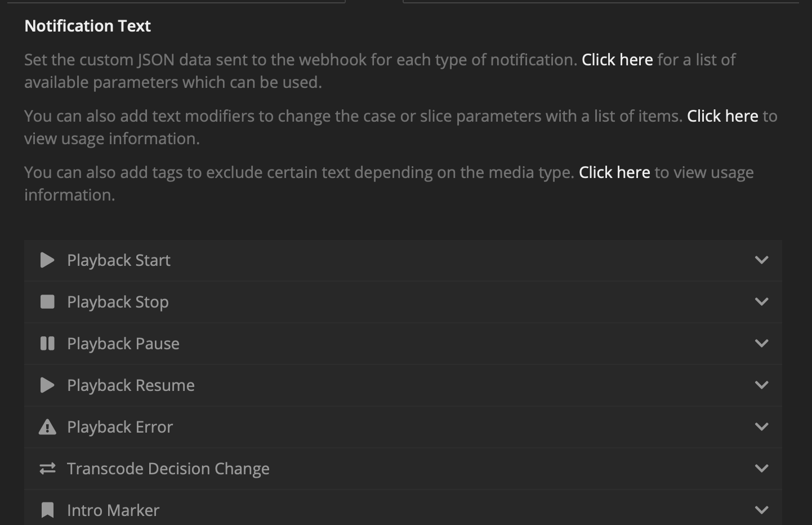Open the available parameters list link

pos(617,60)
